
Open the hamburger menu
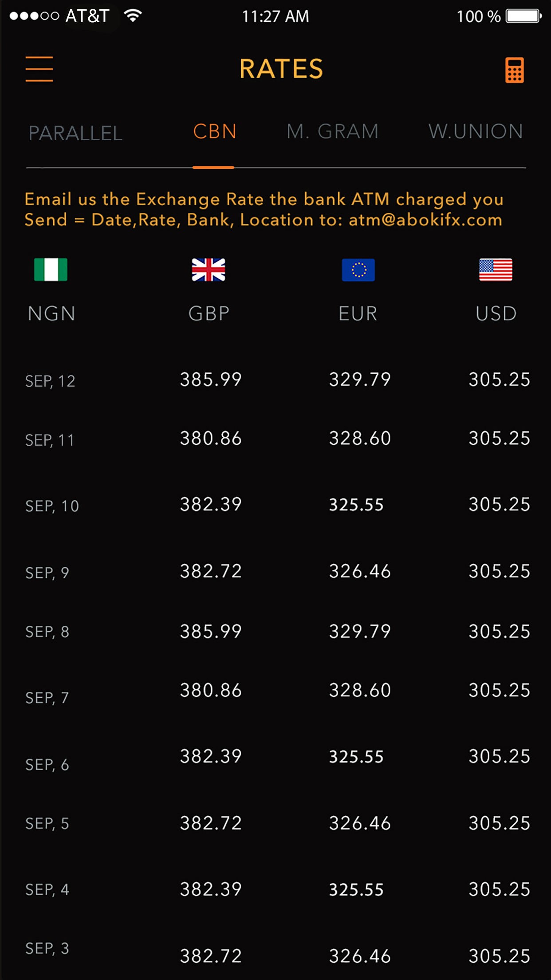tap(39, 69)
